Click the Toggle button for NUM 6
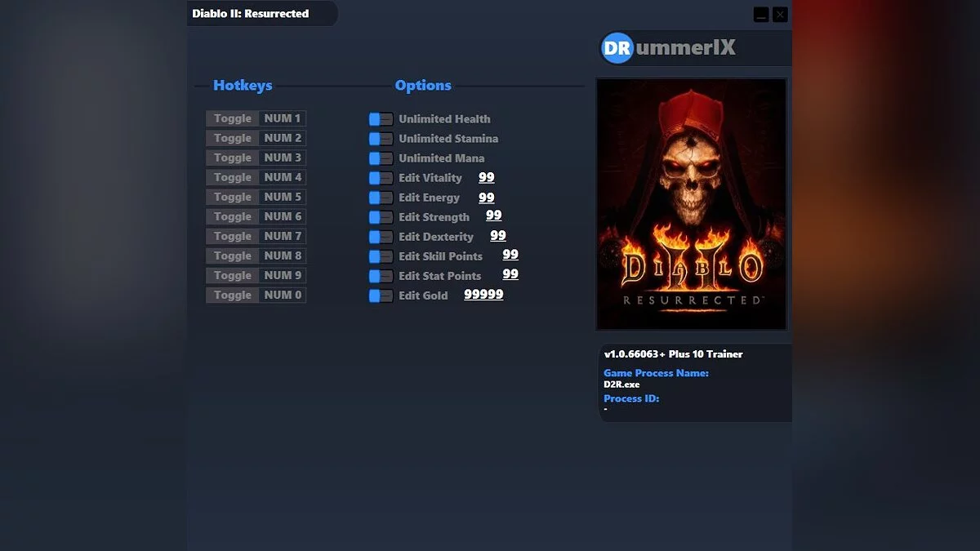This screenshot has height=551, width=980. click(233, 216)
